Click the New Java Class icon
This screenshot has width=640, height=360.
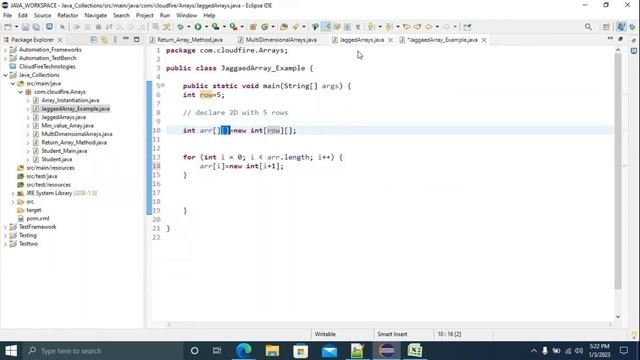(264, 27)
